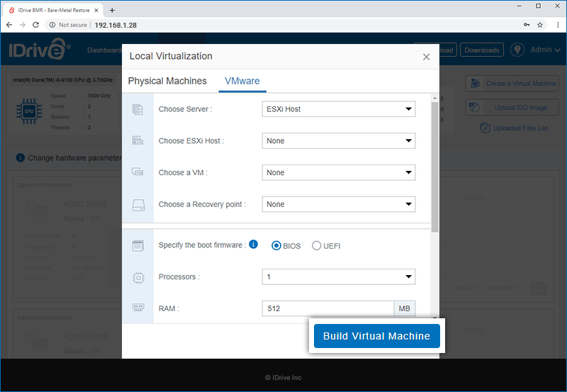This screenshot has height=392, width=567.
Task: Go forward in the browser
Action: (23, 25)
